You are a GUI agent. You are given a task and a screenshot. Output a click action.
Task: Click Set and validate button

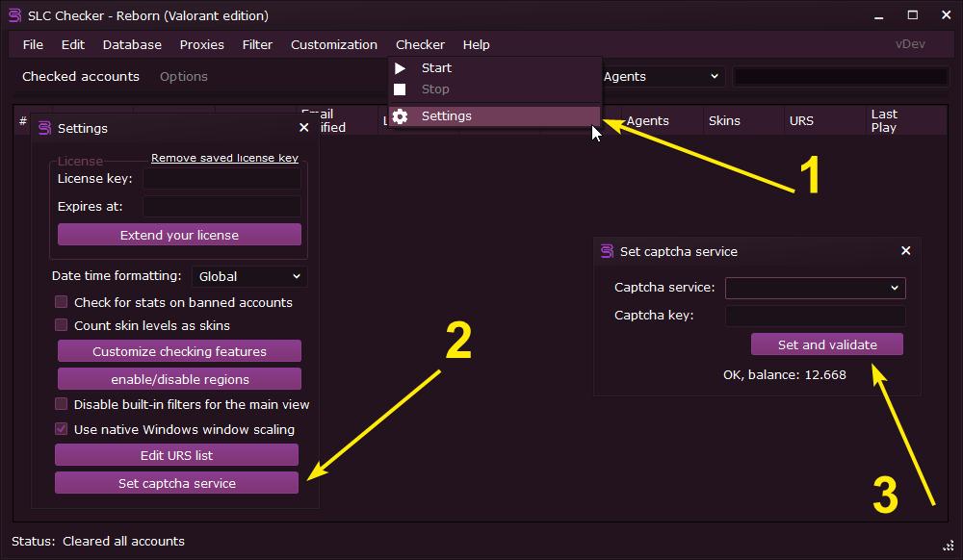coord(826,344)
